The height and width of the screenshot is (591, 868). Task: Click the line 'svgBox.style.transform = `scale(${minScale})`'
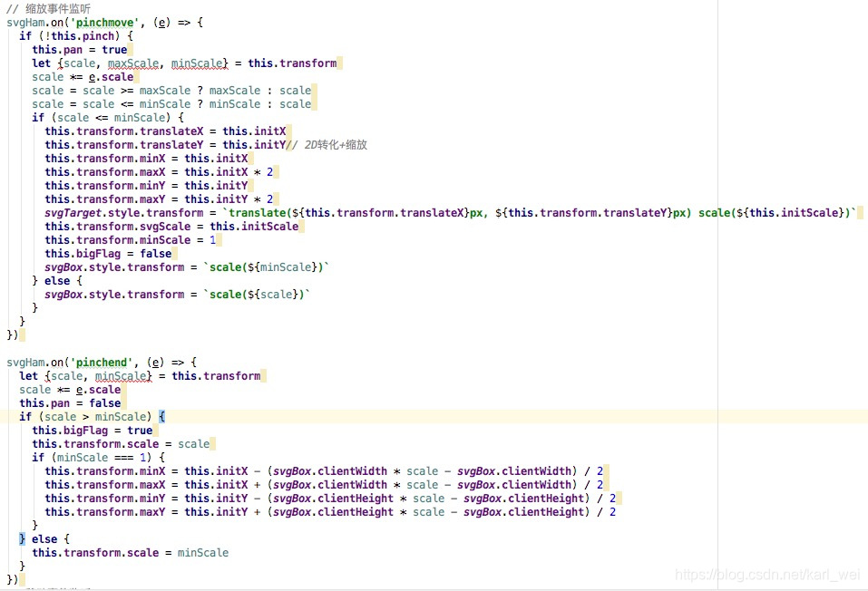pos(187,267)
